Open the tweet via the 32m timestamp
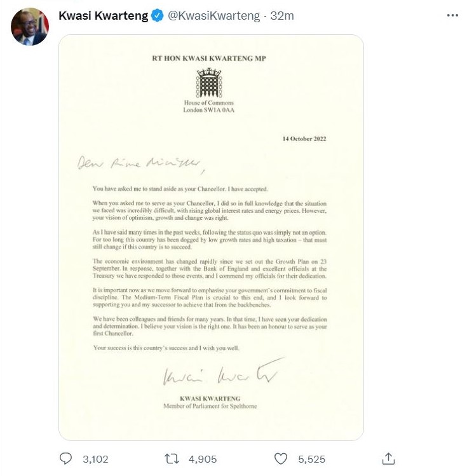467x476 pixels. point(282,17)
